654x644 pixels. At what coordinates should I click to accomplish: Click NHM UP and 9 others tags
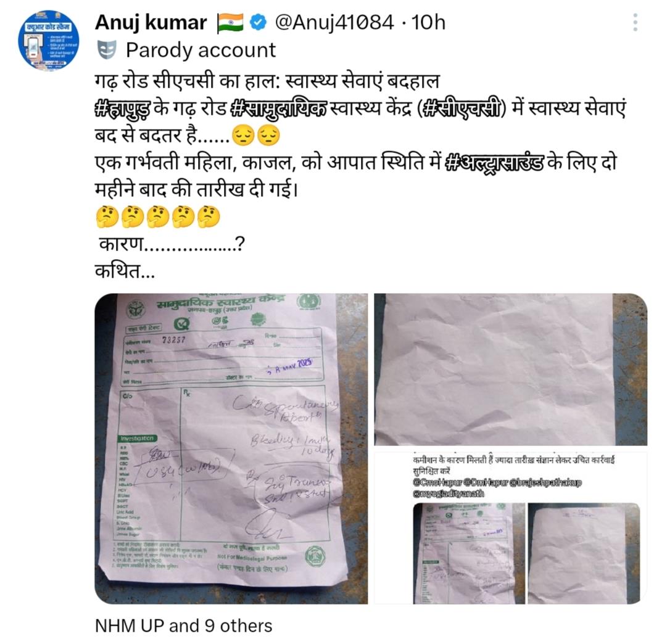coord(183,625)
